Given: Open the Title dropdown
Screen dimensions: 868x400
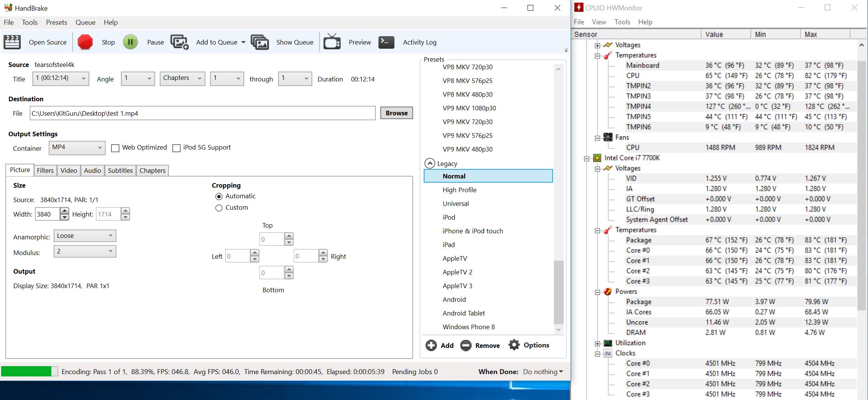Looking at the screenshot, I should click(x=61, y=78).
